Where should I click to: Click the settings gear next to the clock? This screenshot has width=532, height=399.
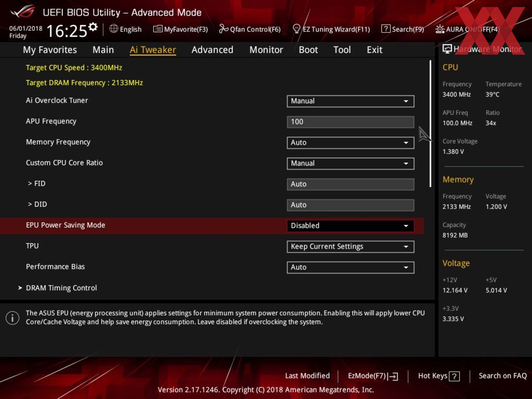pyautogui.click(x=93, y=27)
